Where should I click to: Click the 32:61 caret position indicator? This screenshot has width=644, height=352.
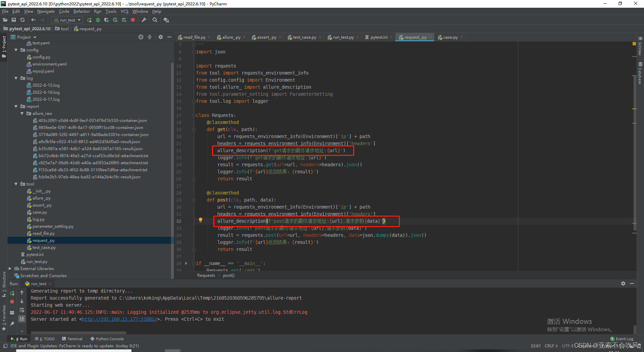coord(535,346)
